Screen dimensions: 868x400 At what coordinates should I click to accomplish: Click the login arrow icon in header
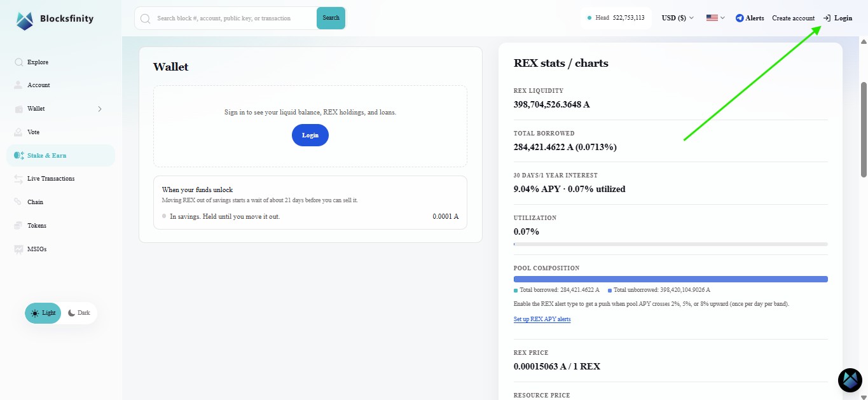point(827,18)
